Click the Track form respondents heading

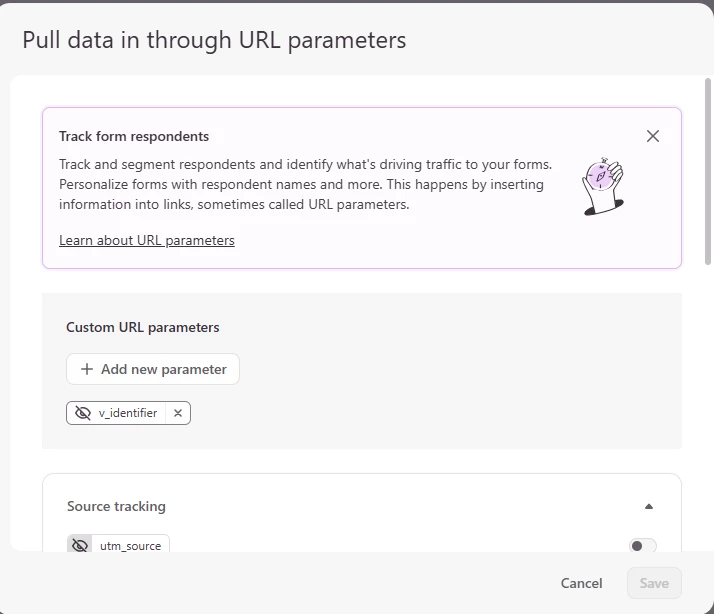click(134, 136)
